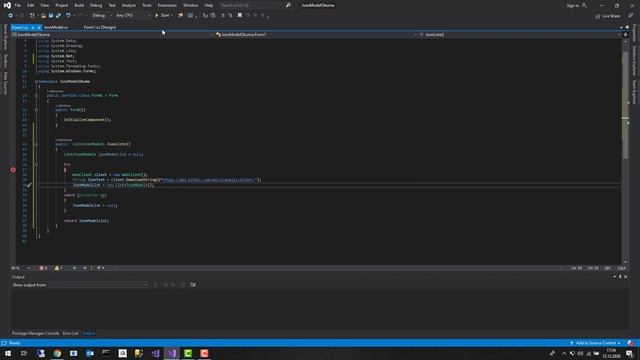The width and height of the screenshot is (640, 360).
Task: Click the search magnifier icon
Action: pyautogui.click(x=288, y=5)
